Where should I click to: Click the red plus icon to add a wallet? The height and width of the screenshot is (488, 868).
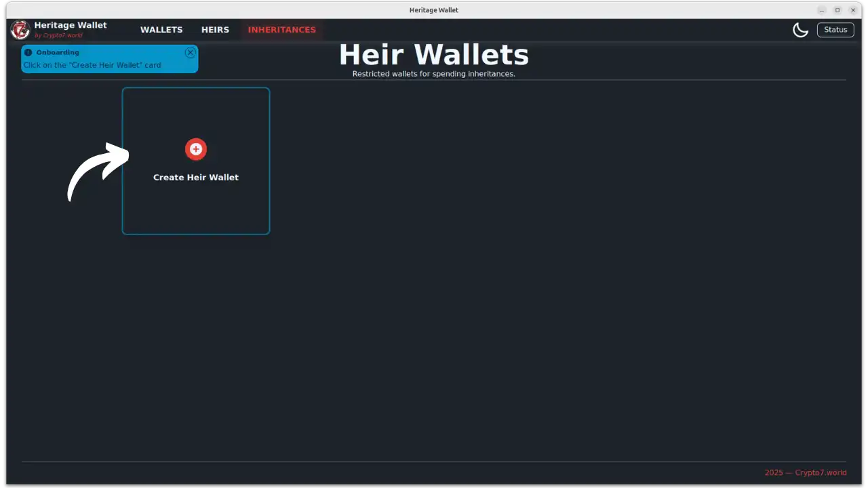tap(196, 149)
